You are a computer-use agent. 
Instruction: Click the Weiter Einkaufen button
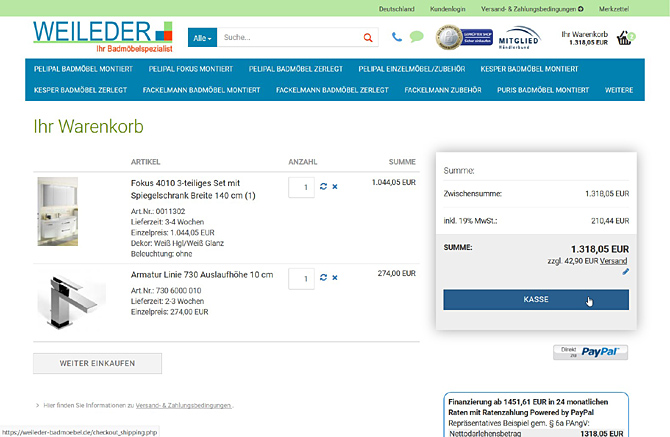[97, 364]
